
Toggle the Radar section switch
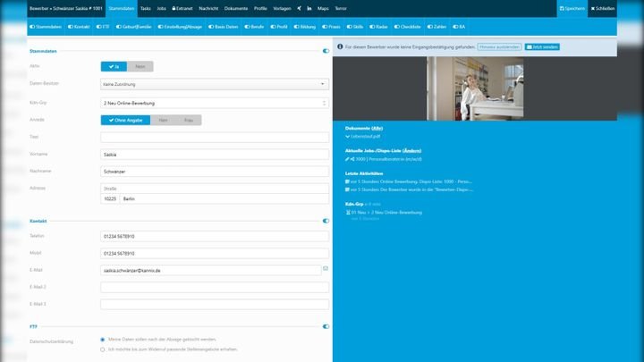[372, 27]
